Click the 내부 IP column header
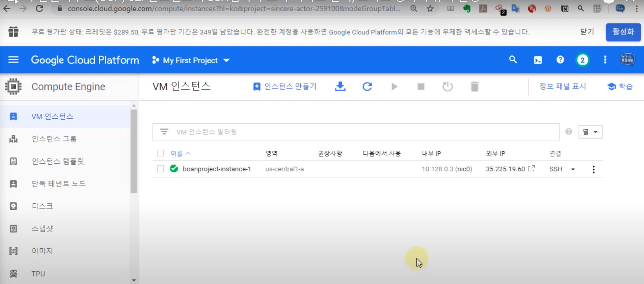644x284 pixels. coord(431,153)
